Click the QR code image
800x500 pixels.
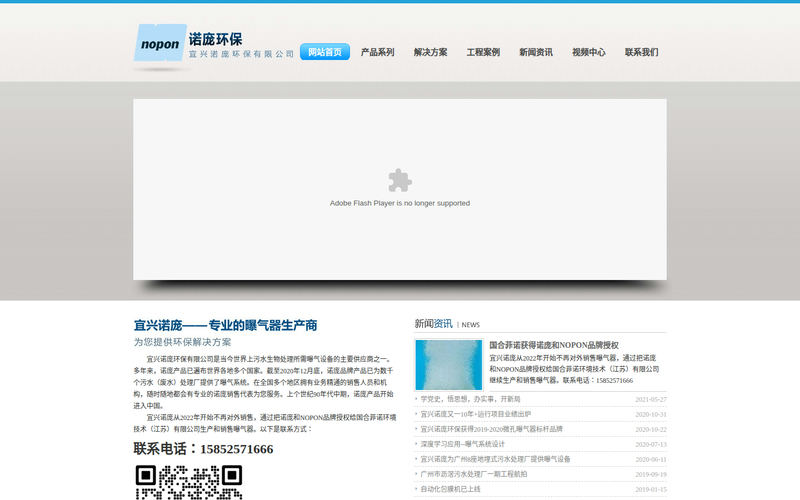tap(189, 482)
